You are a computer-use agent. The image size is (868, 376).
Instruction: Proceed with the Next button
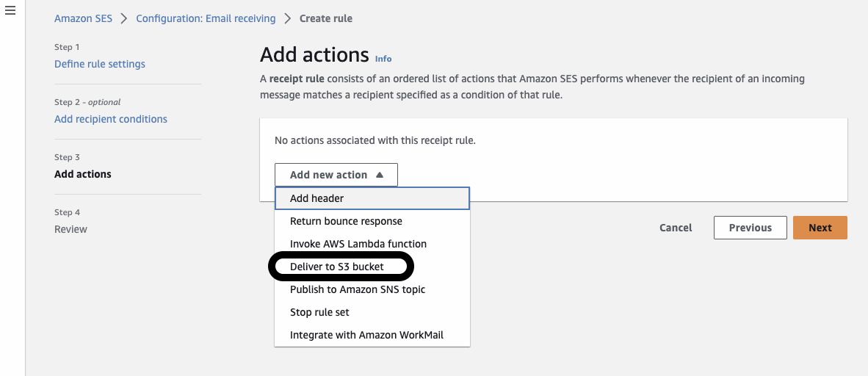[820, 228]
